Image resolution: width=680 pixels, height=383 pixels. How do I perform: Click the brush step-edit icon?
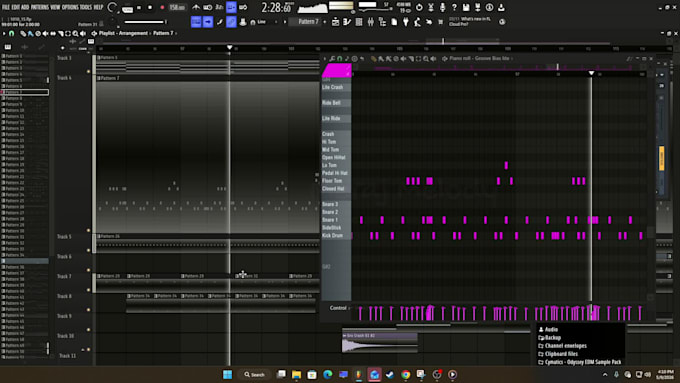click(219, 22)
